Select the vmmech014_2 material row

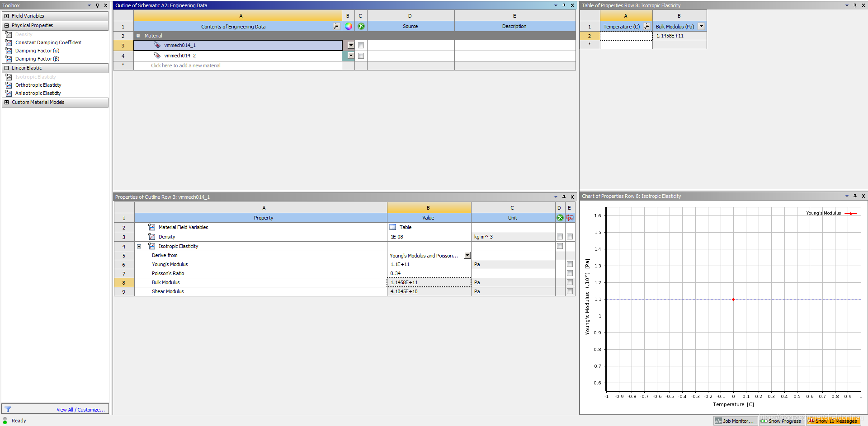click(x=238, y=56)
